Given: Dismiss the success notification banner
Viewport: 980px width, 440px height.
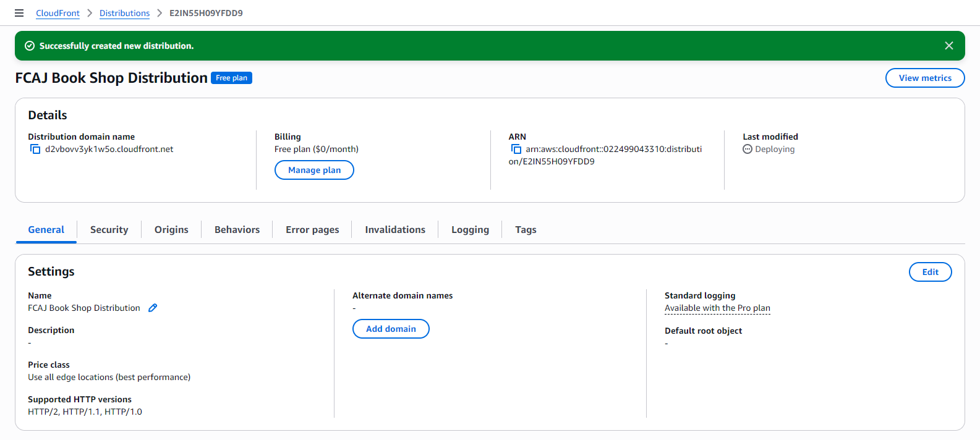Looking at the screenshot, I should coord(949,46).
